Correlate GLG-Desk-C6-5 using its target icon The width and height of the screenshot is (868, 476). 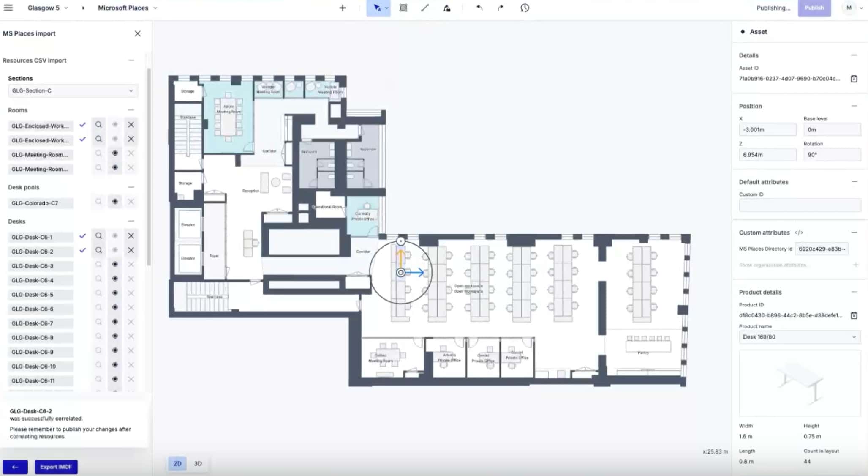[115, 293]
